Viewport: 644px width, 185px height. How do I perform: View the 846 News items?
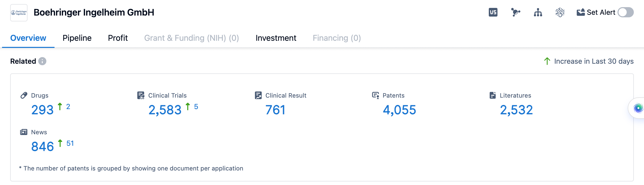(x=43, y=147)
